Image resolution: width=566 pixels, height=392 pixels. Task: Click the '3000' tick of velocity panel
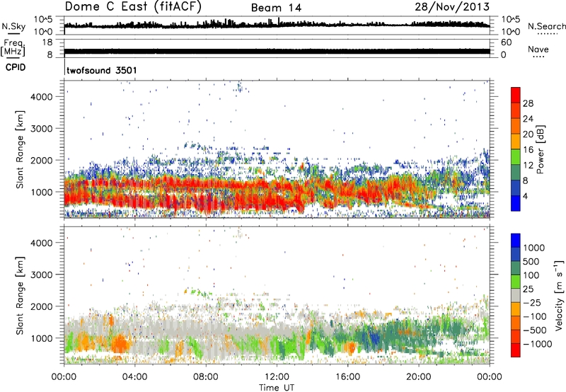[41, 275]
